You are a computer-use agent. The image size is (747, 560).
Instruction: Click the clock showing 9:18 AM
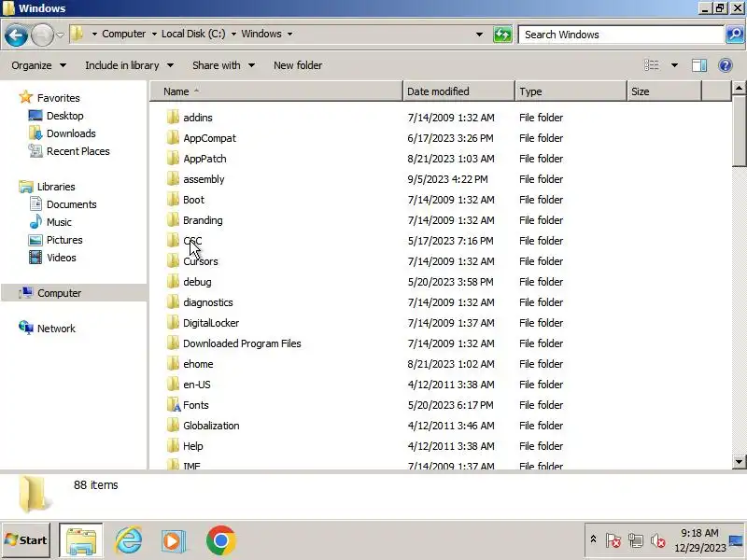tap(698, 533)
